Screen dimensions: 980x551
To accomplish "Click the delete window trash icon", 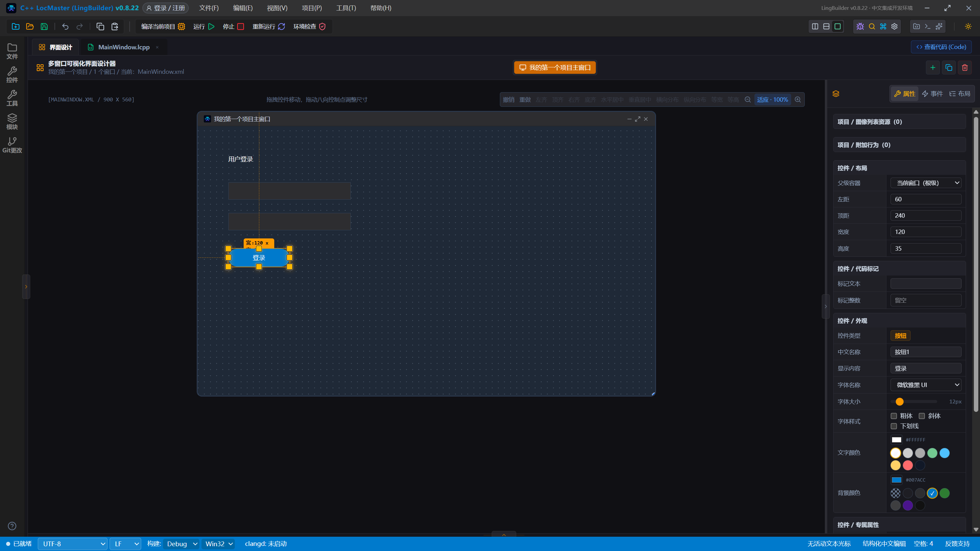I will pyautogui.click(x=965, y=68).
